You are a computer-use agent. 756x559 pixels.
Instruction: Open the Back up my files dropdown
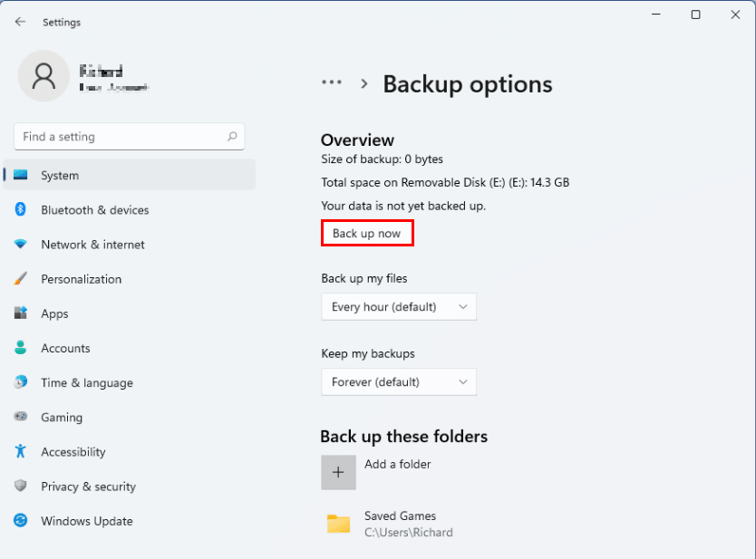(x=399, y=307)
